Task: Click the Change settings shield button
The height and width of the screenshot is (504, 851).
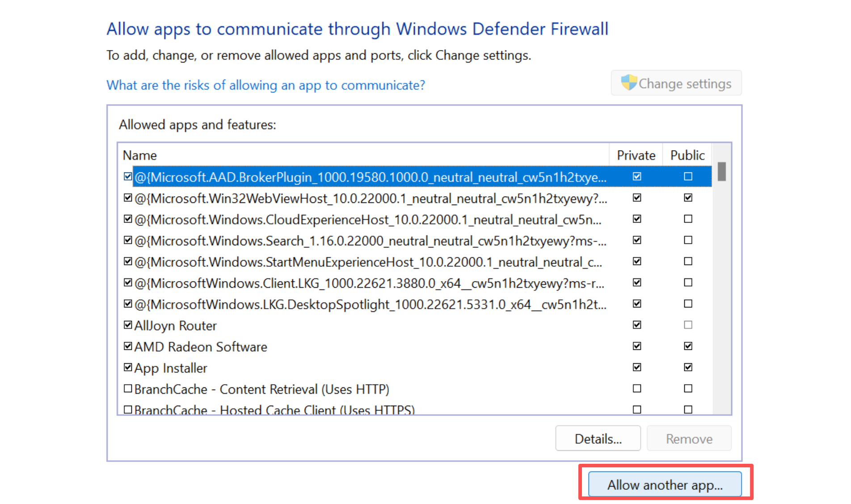Action: point(676,83)
